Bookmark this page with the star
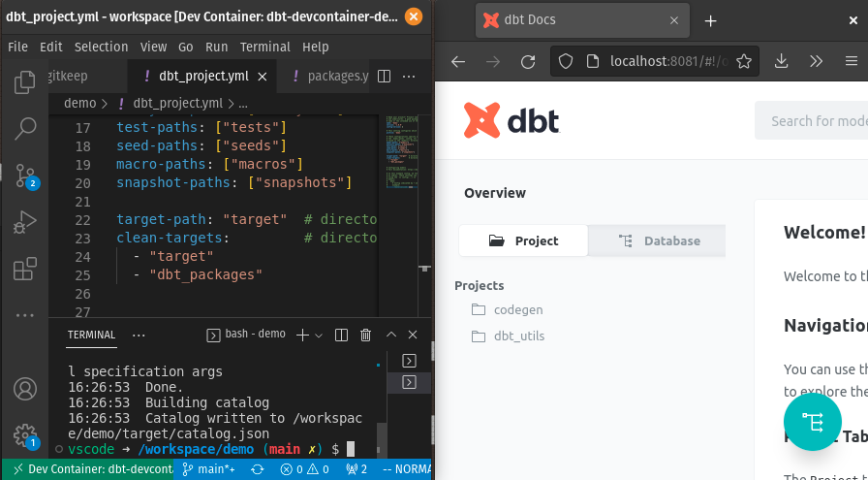 [x=744, y=61]
